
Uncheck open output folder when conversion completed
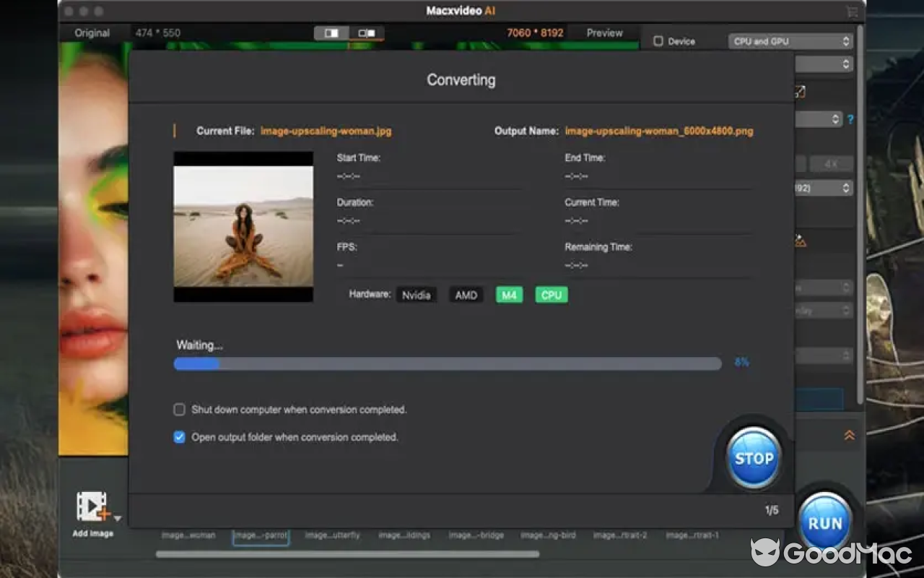click(180, 437)
